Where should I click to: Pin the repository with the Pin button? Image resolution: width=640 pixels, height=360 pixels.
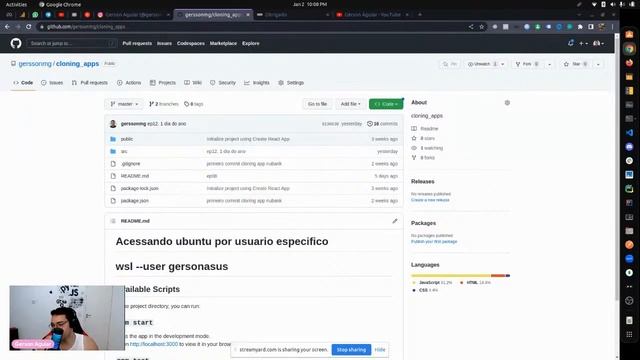coord(450,64)
